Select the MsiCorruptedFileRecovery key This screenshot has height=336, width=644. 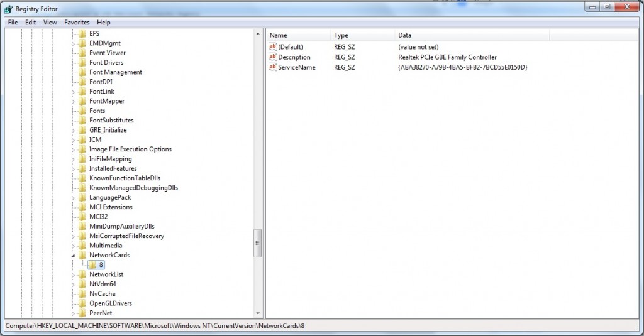[x=126, y=236]
